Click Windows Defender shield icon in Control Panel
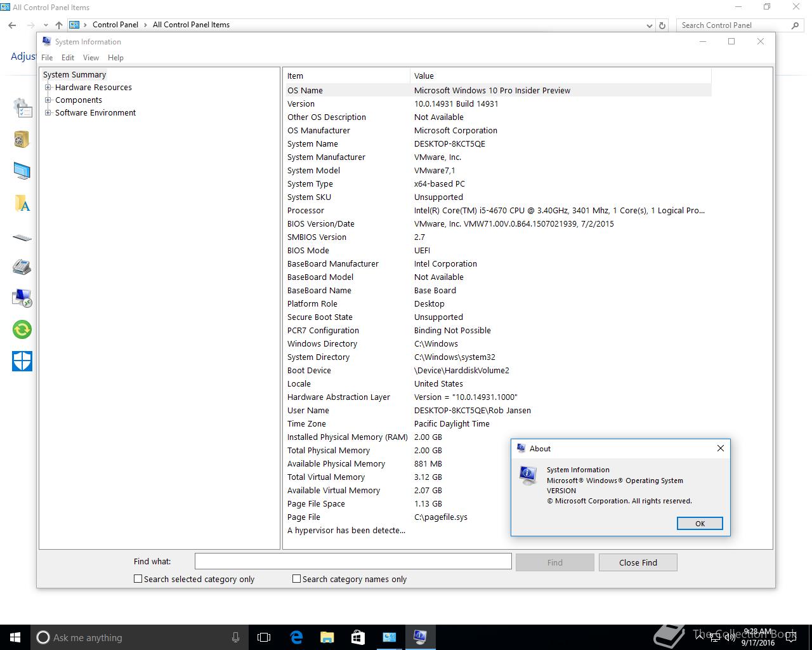Image resolution: width=812 pixels, height=650 pixels. tap(22, 361)
